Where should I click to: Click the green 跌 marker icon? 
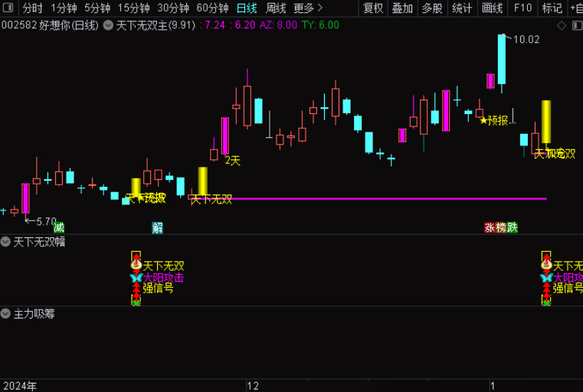pos(513,227)
